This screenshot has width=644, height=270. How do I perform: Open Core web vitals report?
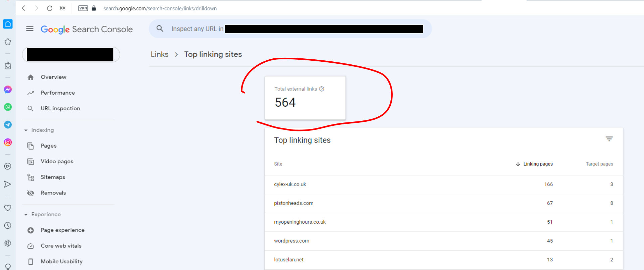click(x=61, y=246)
